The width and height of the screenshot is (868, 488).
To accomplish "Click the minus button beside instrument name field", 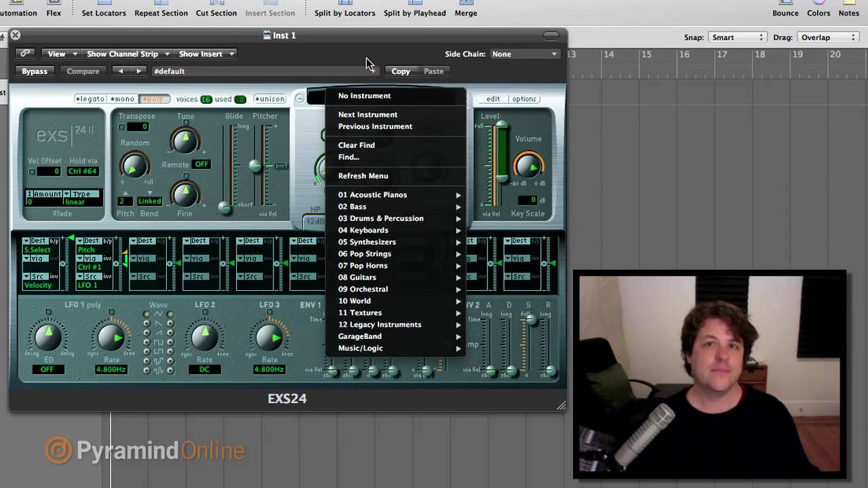I will point(300,99).
